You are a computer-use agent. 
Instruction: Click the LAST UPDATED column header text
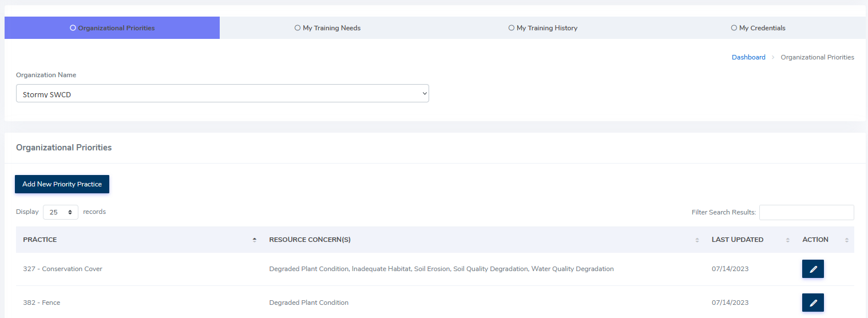[737, 240]
